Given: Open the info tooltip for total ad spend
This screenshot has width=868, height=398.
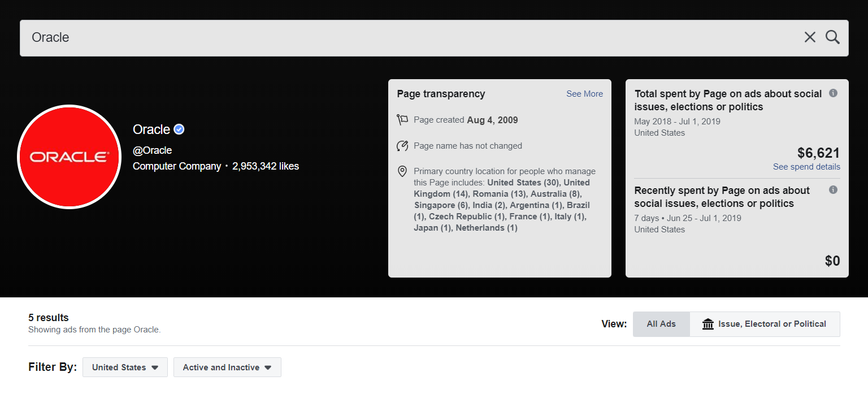Looking at the screenshot, I should [x=833, y=93].
